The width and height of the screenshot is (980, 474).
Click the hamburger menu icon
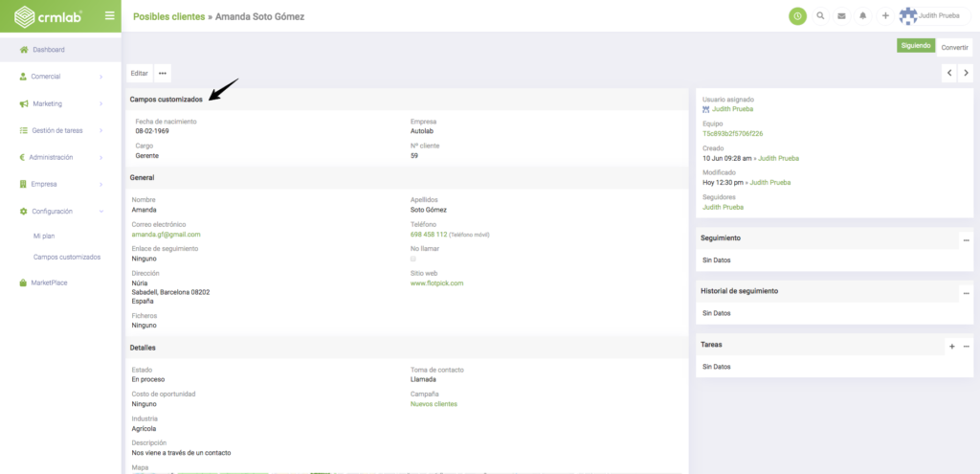pyautogui.click(x=109, y=15)
